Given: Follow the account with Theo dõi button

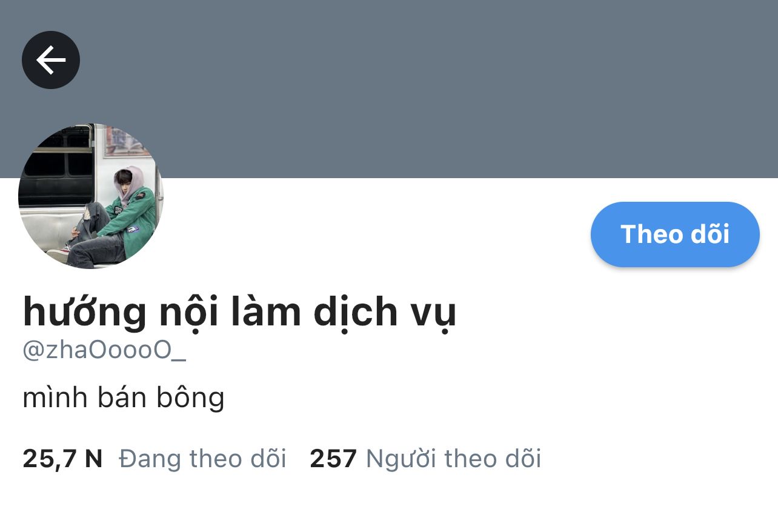Looking at the screenshot, I should tap(675, 234).
